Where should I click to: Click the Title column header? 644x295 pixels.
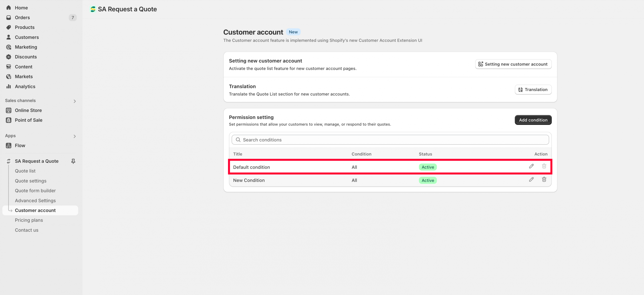pos(237,154)
